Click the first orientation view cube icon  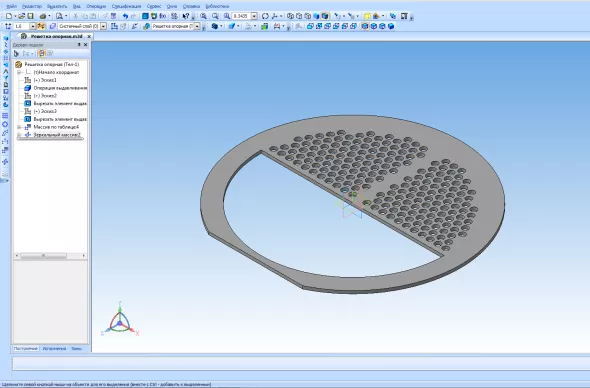310,26
